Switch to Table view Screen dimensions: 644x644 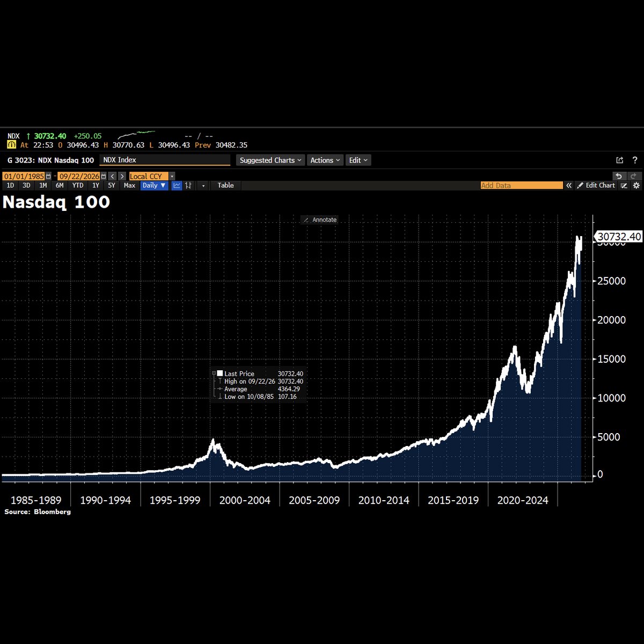point(225,185)
